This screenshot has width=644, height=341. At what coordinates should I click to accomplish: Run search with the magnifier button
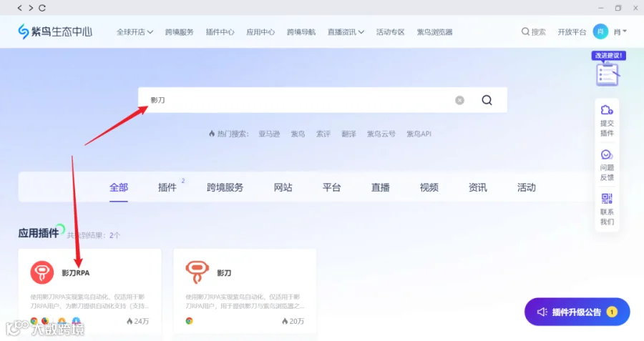point(487,100)
